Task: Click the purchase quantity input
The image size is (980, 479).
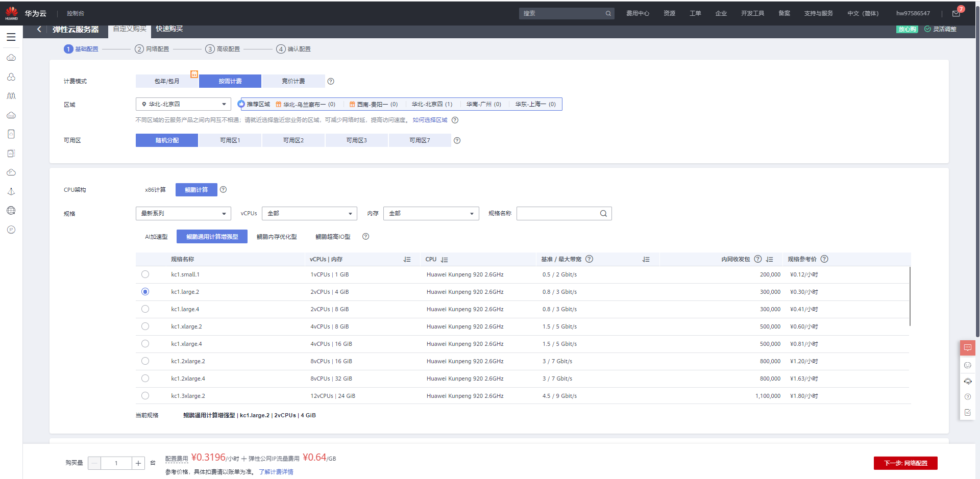Action: [116, 463]
